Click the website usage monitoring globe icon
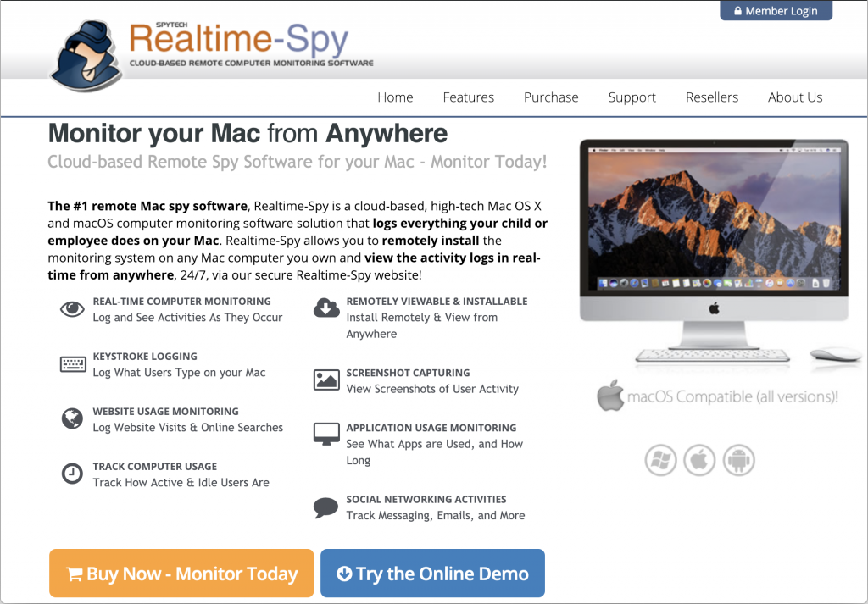Viewport: 868px width, 604px height. coord(72,418)
